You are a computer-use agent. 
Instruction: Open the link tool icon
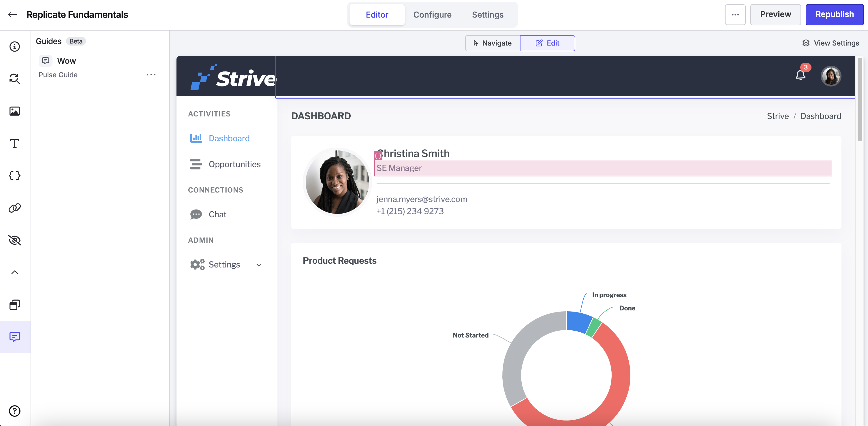coord(14,208)
